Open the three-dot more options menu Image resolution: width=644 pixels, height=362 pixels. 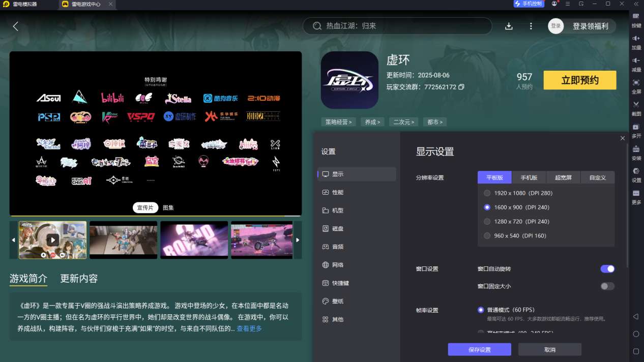pos(531,25)
